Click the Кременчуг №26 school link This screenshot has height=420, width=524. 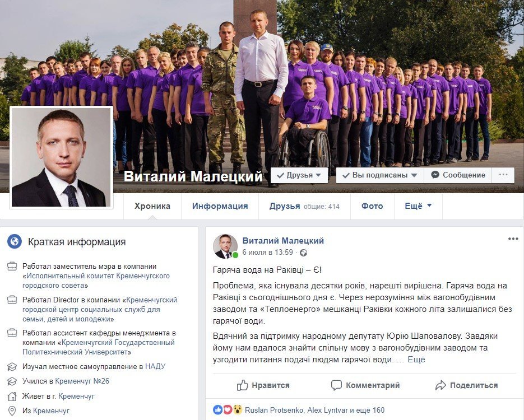(x=82, y=381)
